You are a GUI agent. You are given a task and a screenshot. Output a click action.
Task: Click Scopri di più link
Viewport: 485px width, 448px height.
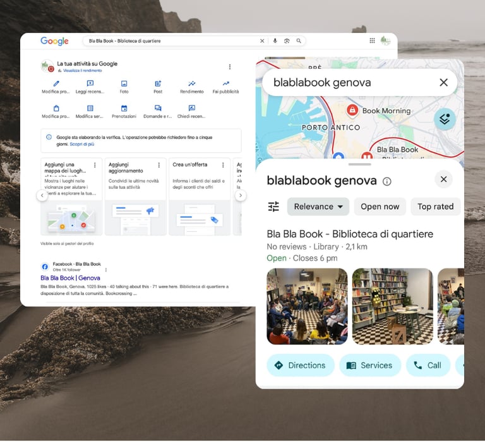point(82,144)
